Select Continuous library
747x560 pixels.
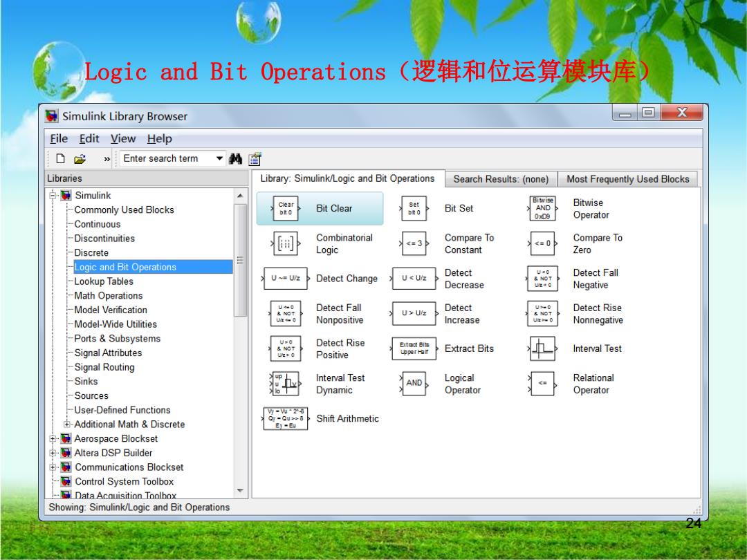click(x=98, y=224)
